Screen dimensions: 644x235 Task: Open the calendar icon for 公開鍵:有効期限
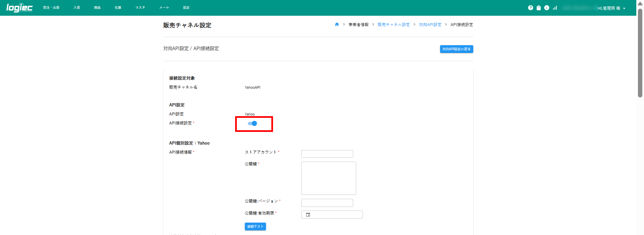[308, 215]
